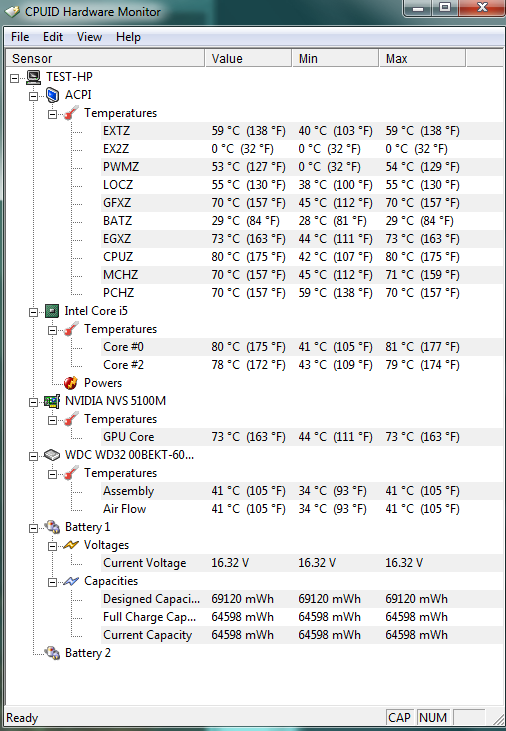Image resolution: width=506 pixels, height=731 pixels.
Task: Select the ACPI shield icon
Action: 53,95
